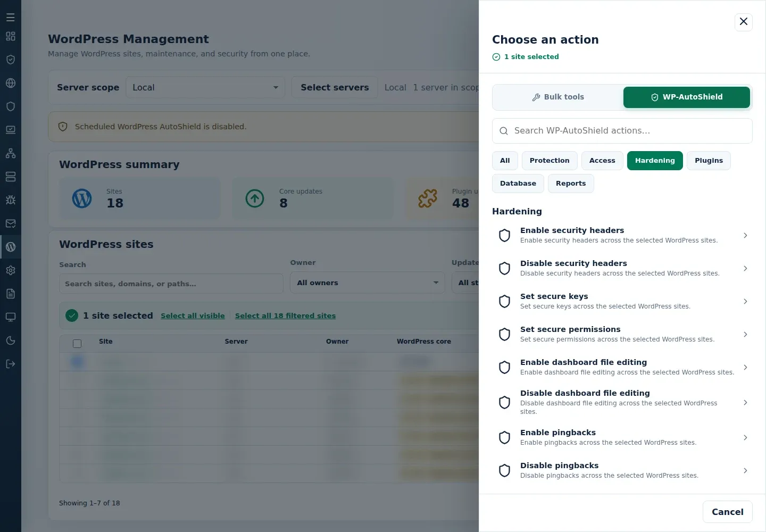Focus the Search WP-AutoShield actions field
The height and width of the screenshot is (532, 766).
tap(622, 131)
